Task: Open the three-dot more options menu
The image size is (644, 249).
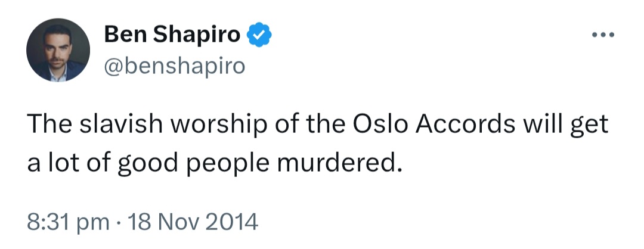Action: pyautogui.click(x=603, y=35)
